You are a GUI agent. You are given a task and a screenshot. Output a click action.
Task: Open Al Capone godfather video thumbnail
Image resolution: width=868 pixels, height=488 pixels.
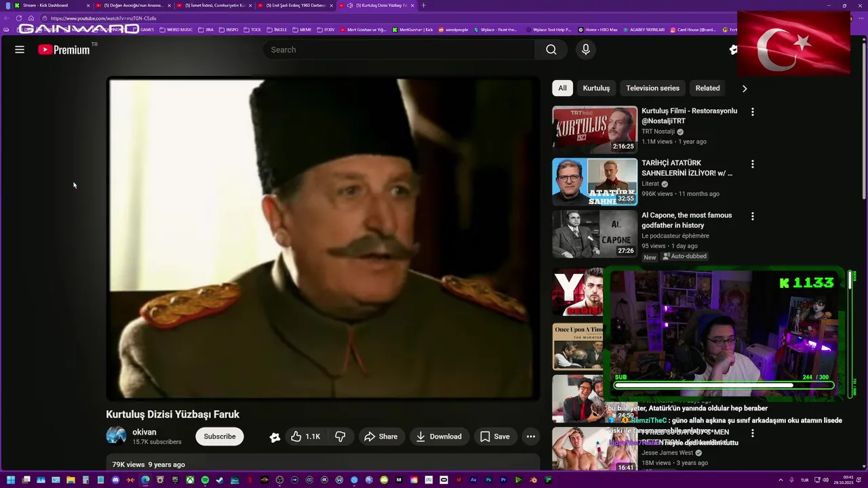[x=595, y=234]
